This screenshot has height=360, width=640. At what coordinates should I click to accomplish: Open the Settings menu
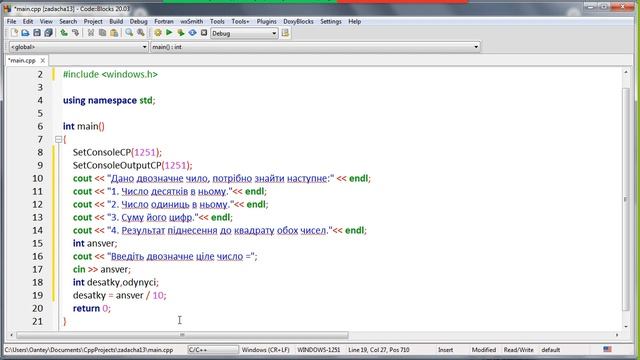click(331, 21)
